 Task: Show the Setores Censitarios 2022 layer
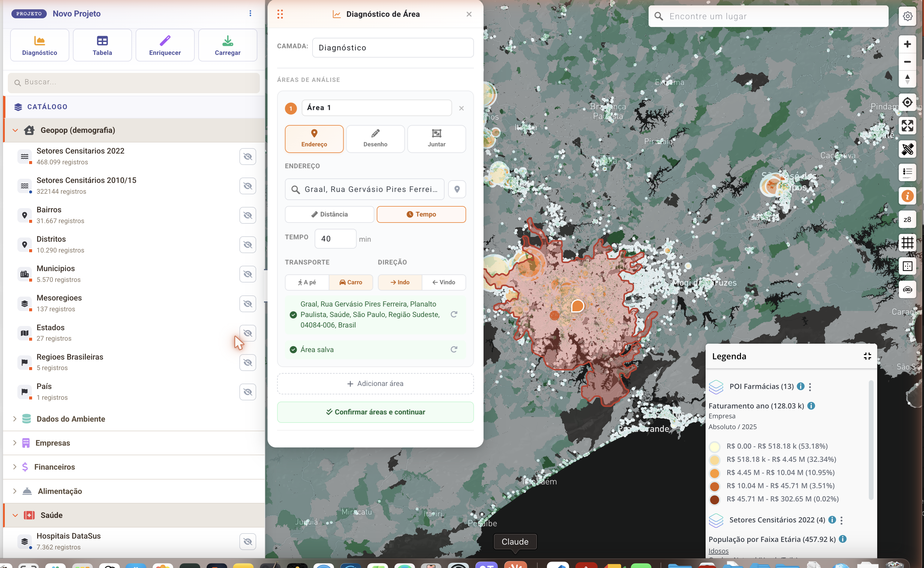[247, 156]
